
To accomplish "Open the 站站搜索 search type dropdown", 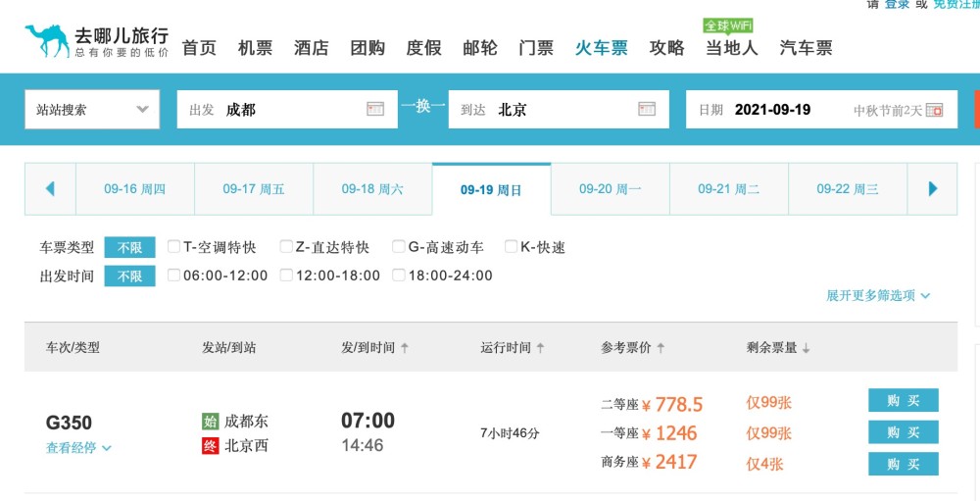I will click(91, 110).
